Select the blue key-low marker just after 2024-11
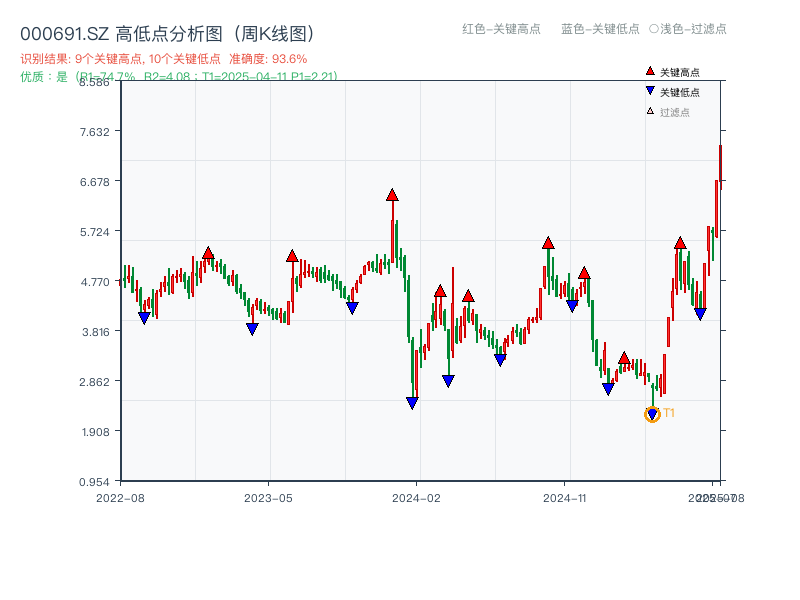Image resolution: width=800 pixels, height=600 pixels. pos(572,306)
